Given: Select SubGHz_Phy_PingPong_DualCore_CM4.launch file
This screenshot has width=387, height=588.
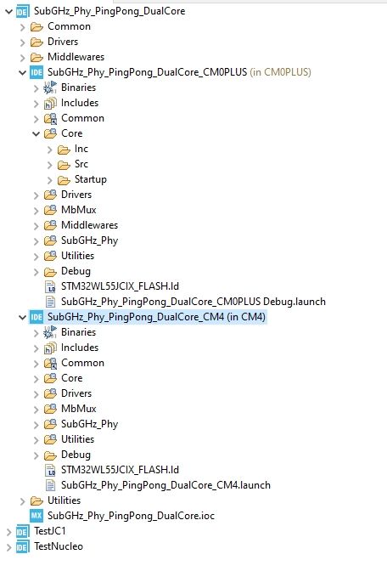Looking at the screenshot, I should click(165, 485).
